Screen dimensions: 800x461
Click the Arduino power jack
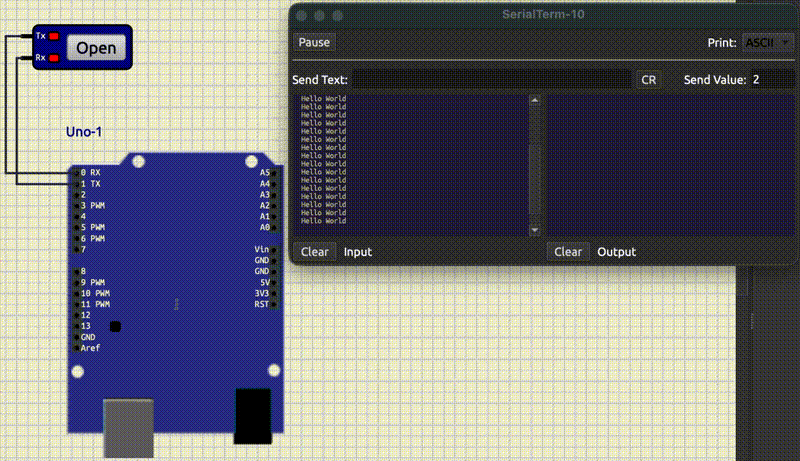point(253,416)
